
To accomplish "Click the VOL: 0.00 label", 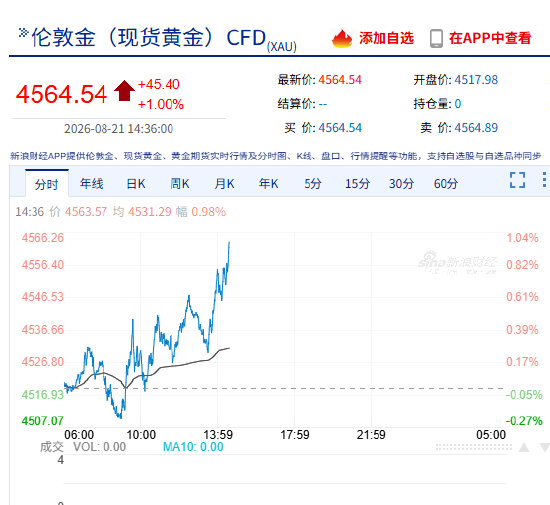I will (100, 447).
